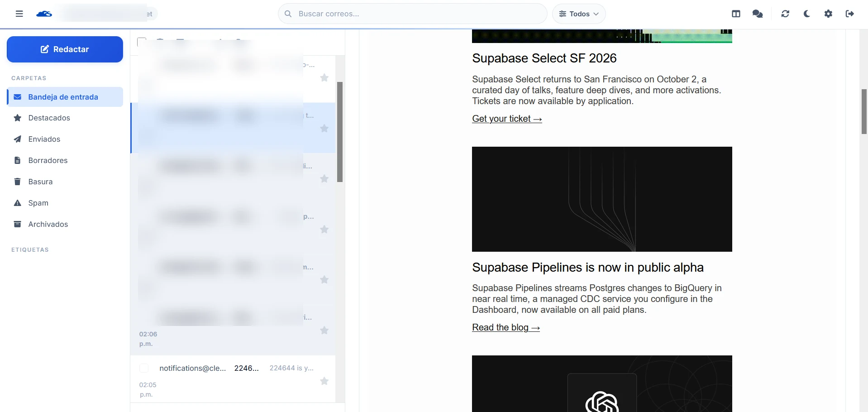Open the Destacados folder
The image size is (868, 412).
coord(65,118)
